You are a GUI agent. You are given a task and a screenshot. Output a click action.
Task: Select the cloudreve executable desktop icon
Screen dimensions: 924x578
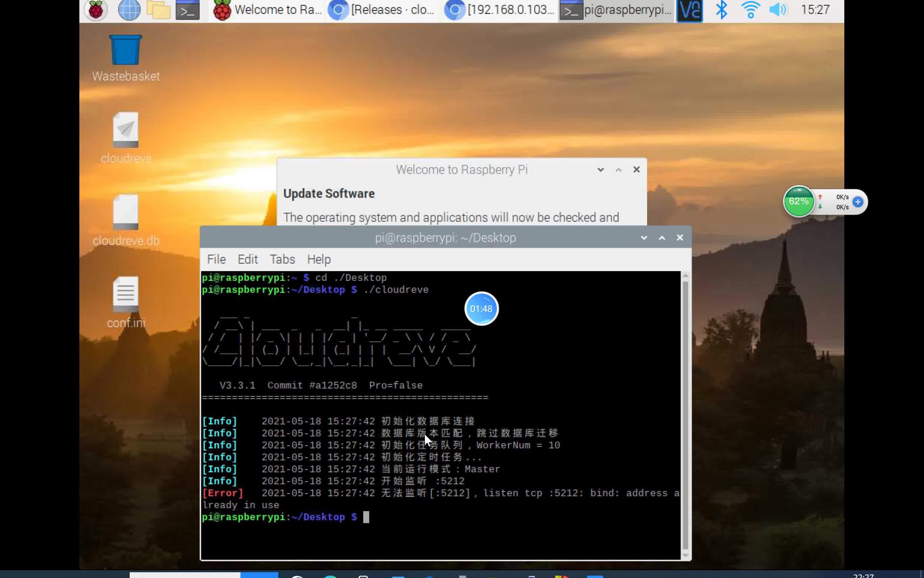click(x=126, y=138)
